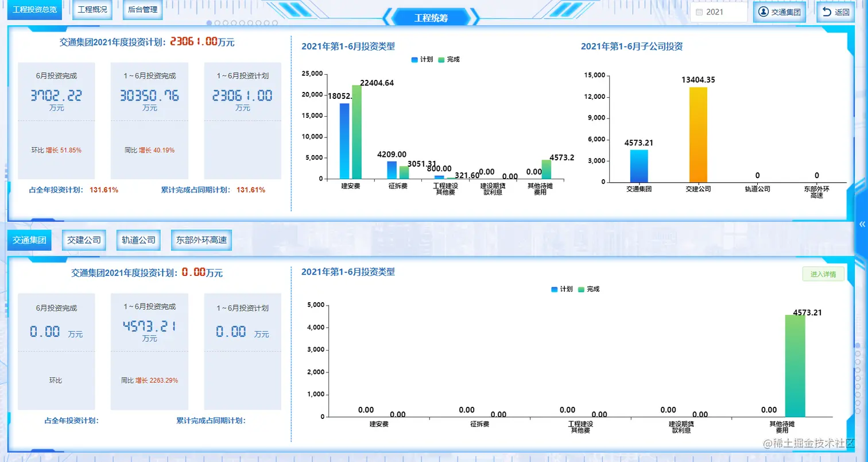Screen dimensions: 868x462
Task: Click the 轨道公司 axis label in subsidiary chart
Action: 757,188
